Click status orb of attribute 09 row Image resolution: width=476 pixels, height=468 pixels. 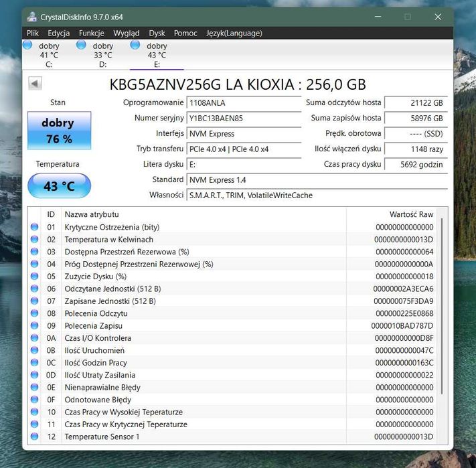pos(35,325)
